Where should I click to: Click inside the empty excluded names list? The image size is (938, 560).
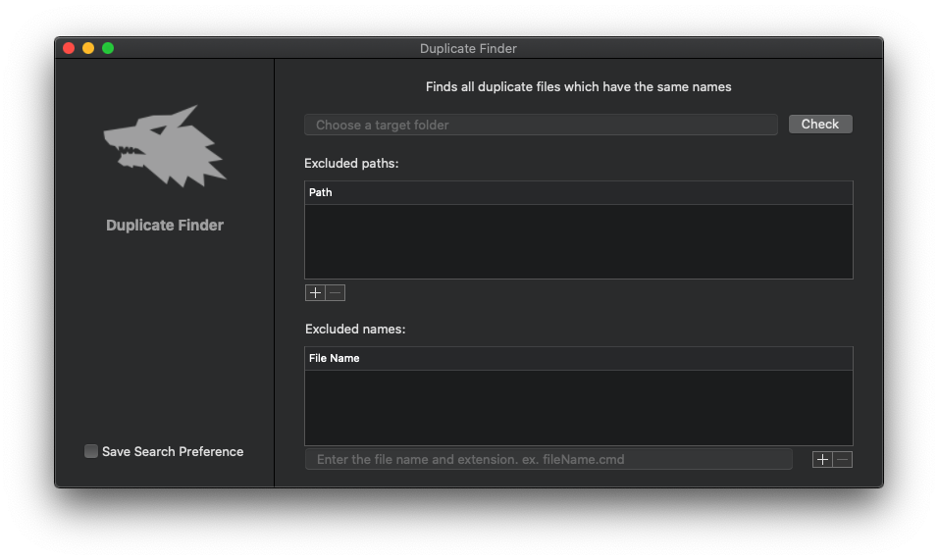[x=578, y=407]
